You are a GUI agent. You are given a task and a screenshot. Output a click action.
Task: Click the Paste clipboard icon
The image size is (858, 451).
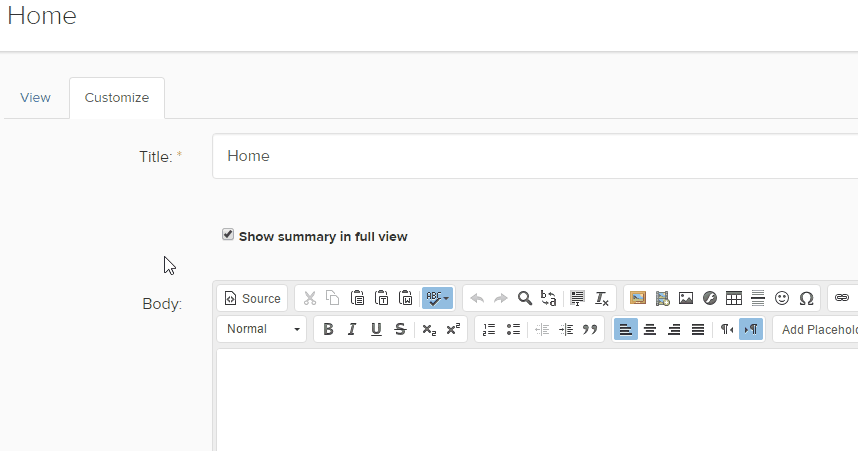tap(357, 298)
